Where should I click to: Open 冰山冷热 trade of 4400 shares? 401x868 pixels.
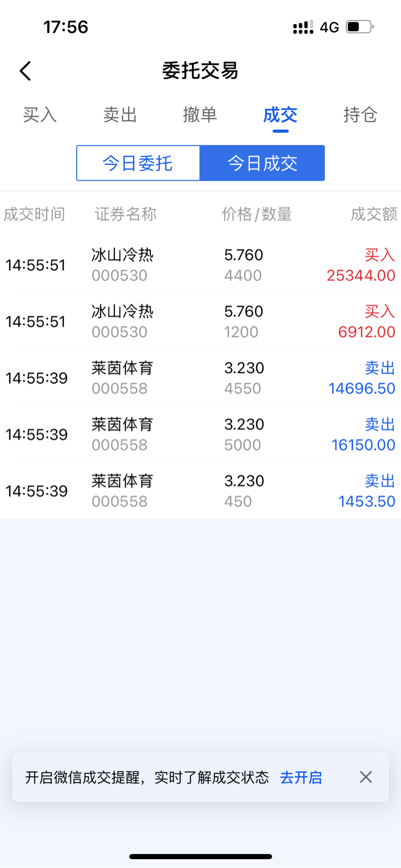click(x=200, y=265)
